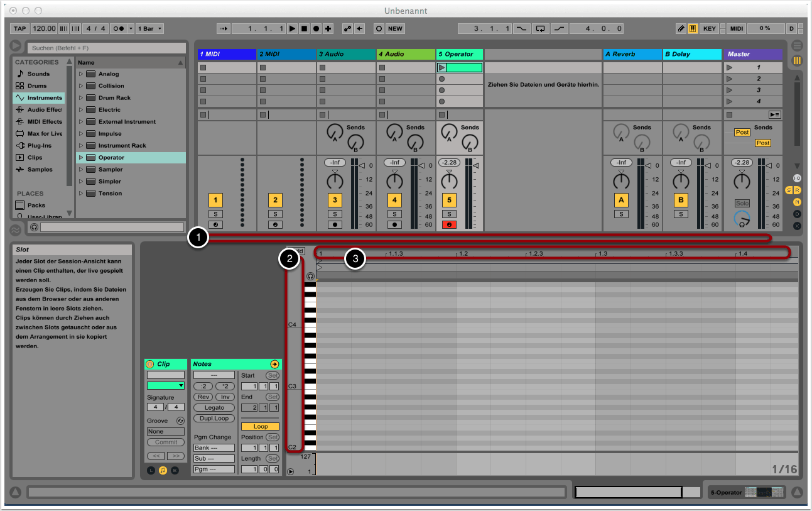Click the transport Record button

pyautogui.click(x=316, y=29)
